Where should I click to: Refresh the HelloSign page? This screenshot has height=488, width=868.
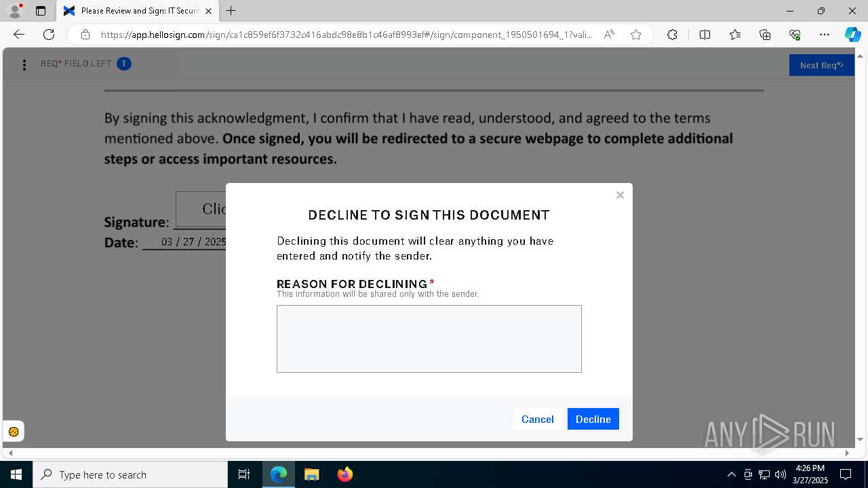[49, 35]
